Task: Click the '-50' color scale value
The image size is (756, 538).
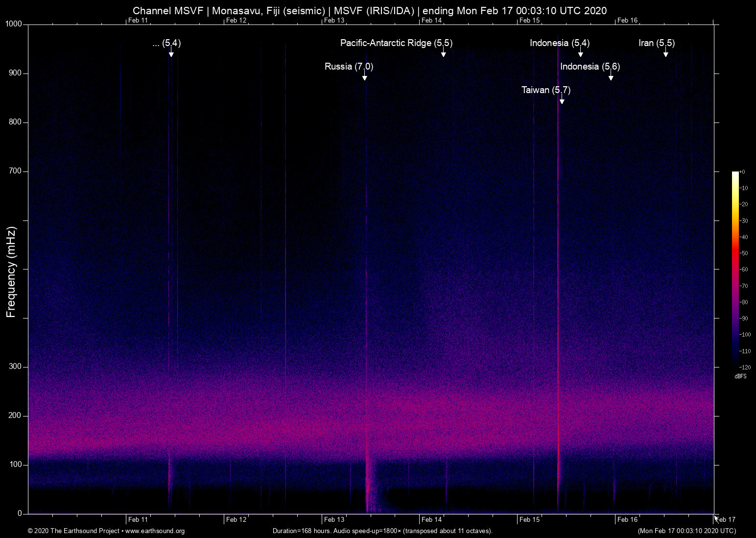Action: (x=744, y=253)
